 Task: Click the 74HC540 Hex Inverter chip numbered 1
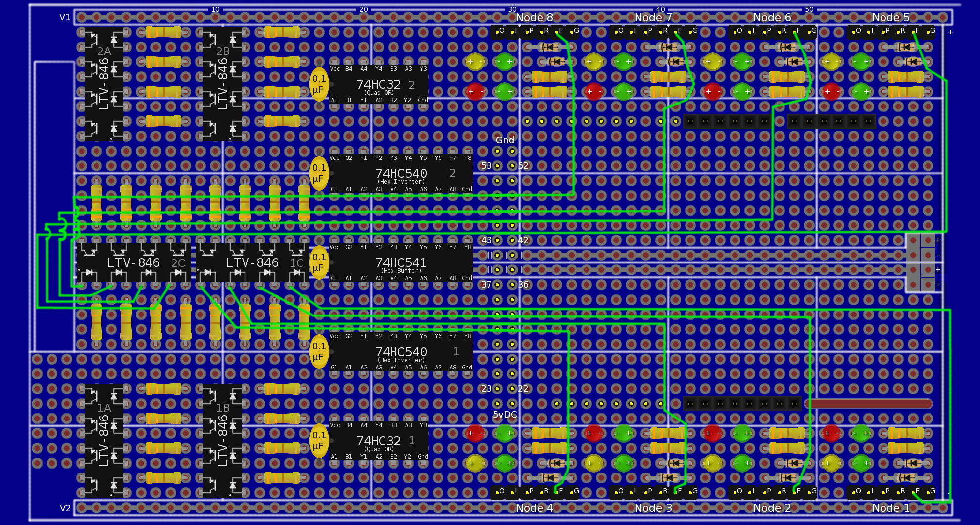[400, 352]
